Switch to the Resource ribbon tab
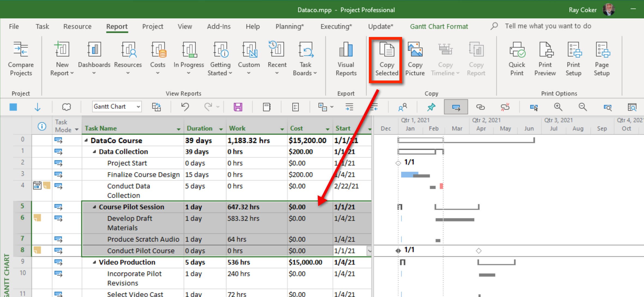 (x=77, y=26)
